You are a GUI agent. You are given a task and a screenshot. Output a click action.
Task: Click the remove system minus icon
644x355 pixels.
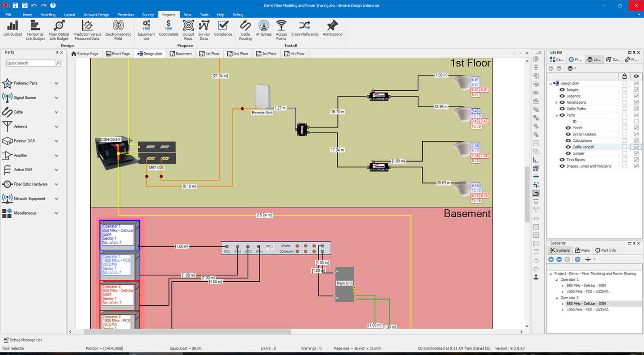[x=559, y=259]
